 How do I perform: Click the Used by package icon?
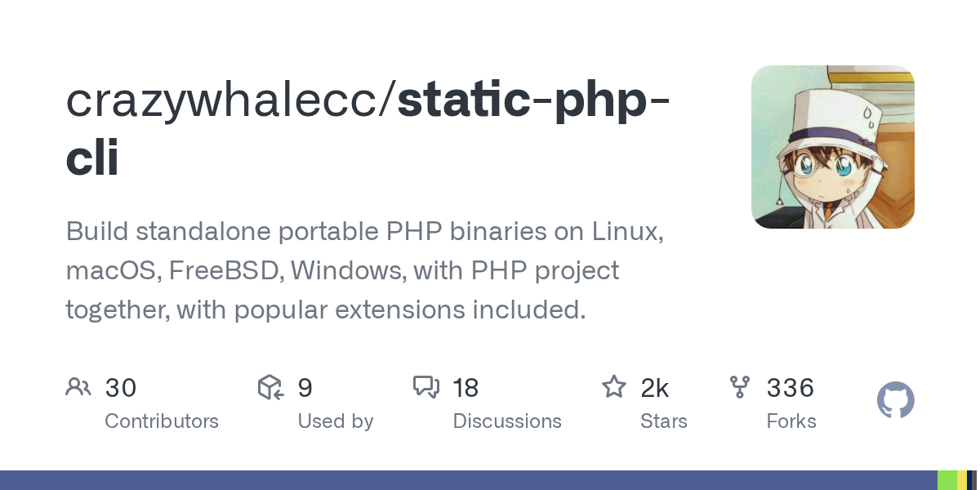[x=270, y=387]
